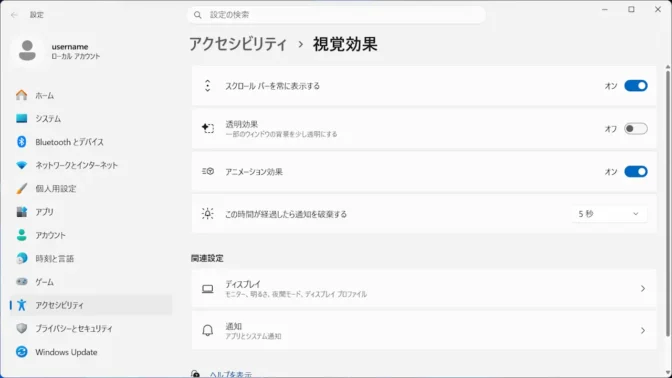Click the プライバシーとセキュリティ shield icon
Screen dimensions: 672x378
click(21, 328)
